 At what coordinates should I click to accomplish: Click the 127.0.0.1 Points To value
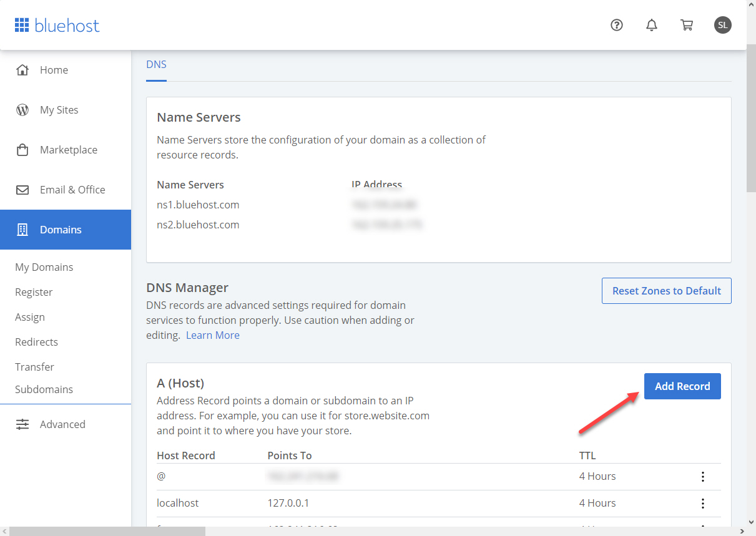287,503
